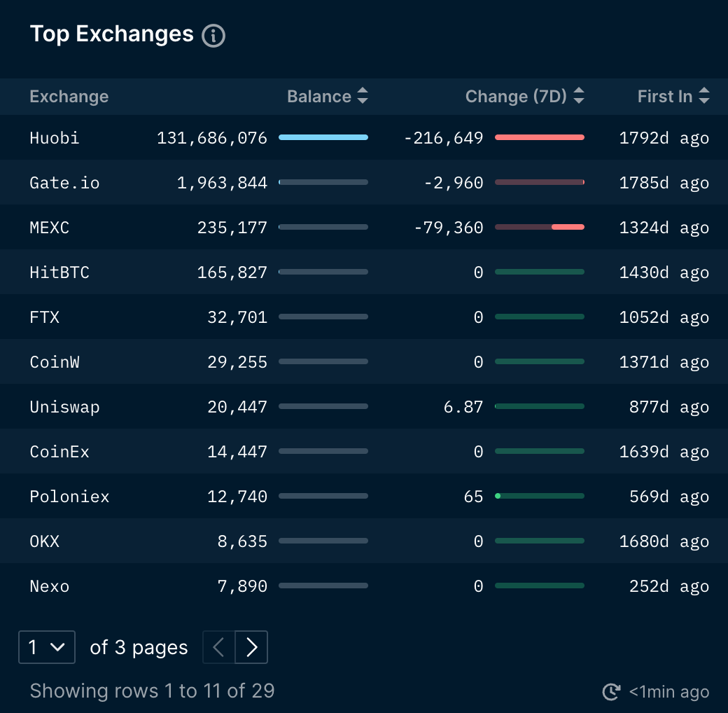Click Gate.io's 7D change bar
This screenshot has width=728, height=713.
(x=540, y=182)
